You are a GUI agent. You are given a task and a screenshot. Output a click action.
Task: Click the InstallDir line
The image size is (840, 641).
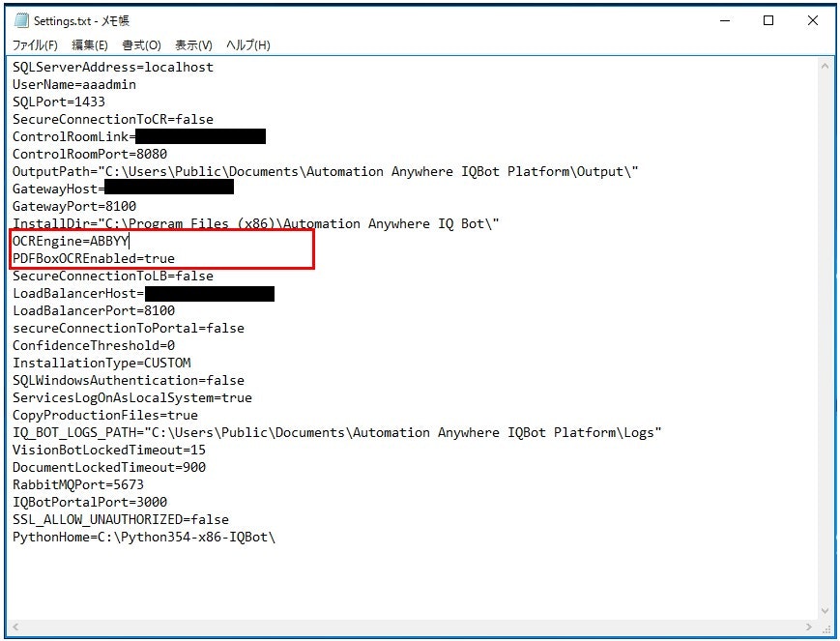[x=256, y=223]
